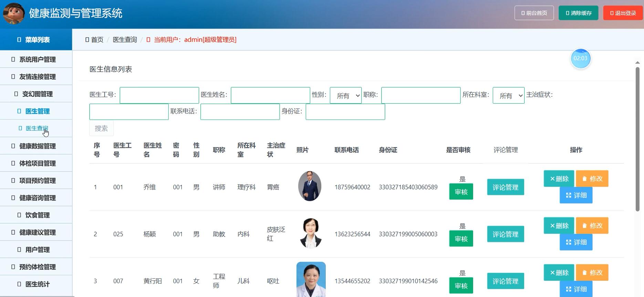The width and height of the screenshot is (644, 297).
Task: Click the name cell 乔维
Action: coord(149,187)
